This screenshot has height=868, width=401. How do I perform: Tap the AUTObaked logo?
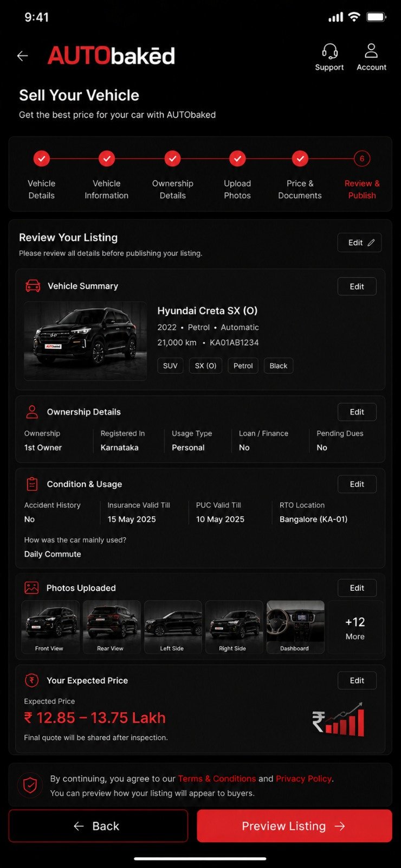[111, 56]
